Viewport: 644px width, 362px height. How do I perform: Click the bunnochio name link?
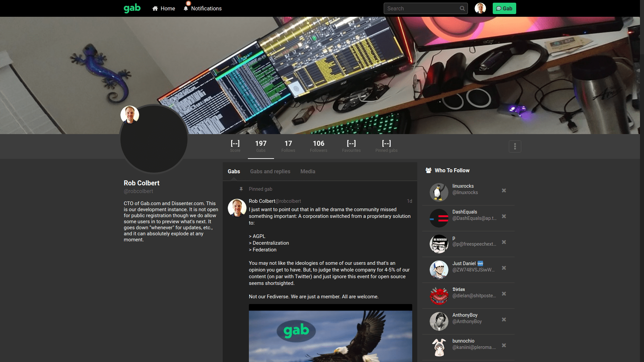[x=463, y=341]
